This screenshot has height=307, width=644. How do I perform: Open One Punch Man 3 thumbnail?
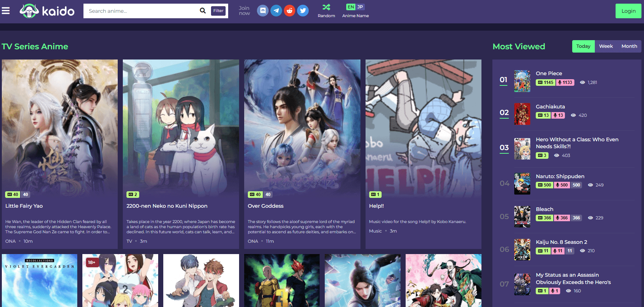(x=282, y=280)
